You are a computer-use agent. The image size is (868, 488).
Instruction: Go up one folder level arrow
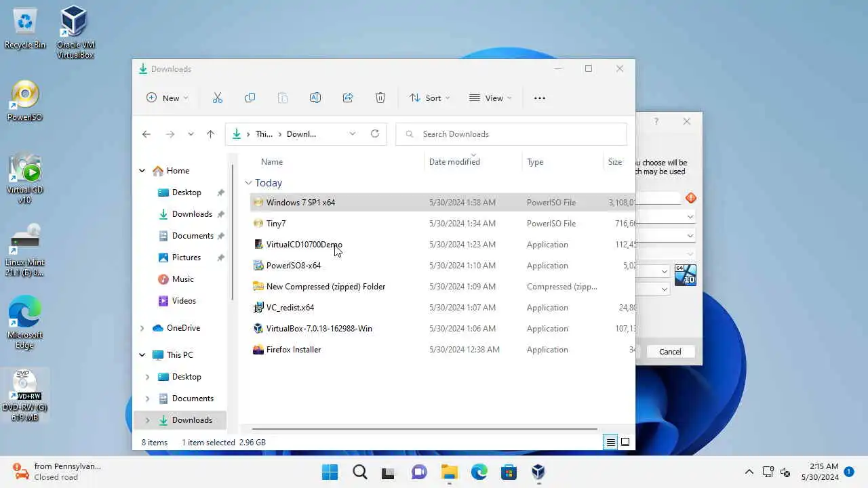(x=210, y=134)
